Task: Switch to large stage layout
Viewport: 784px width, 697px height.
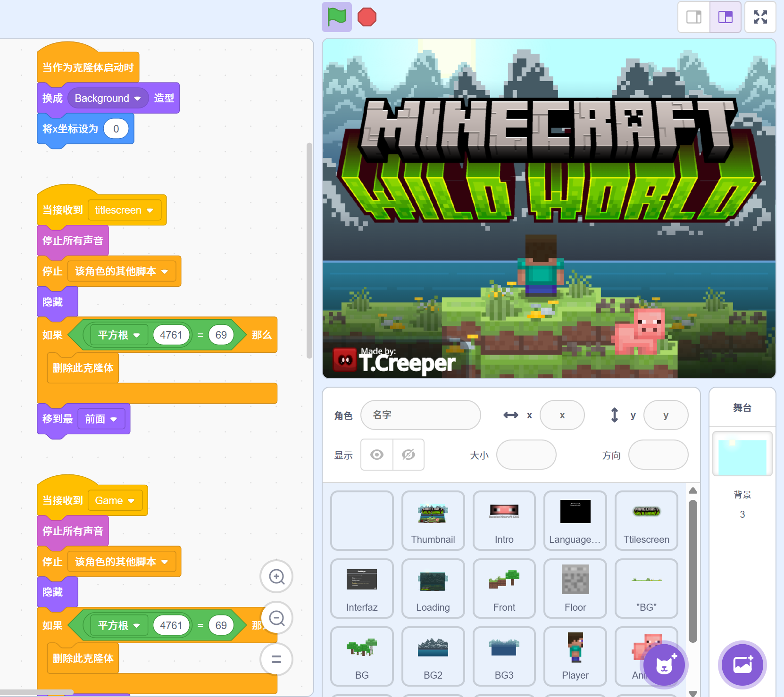Action: pyautogui.click(x=725, y=17)
